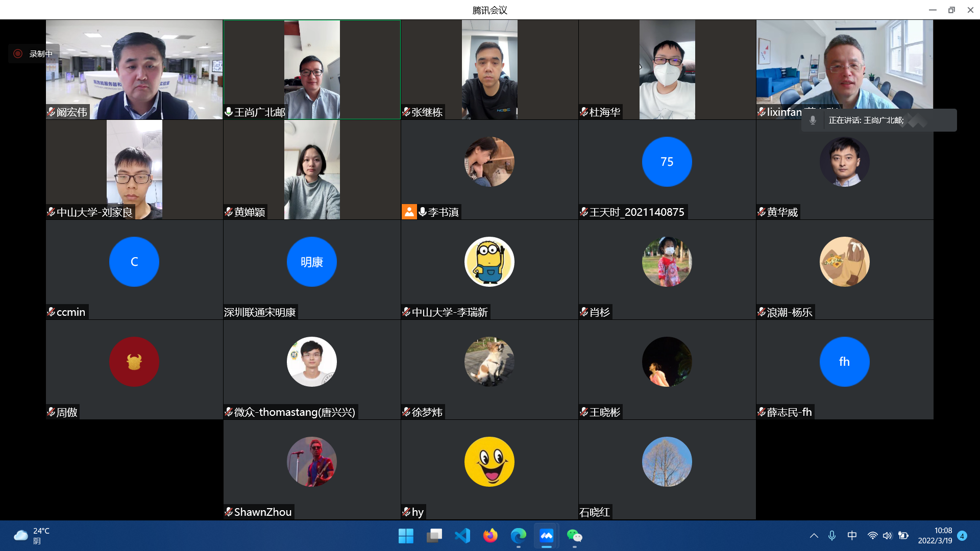Click mic icon in speaking notification popup
The image size is (980, 551).
pyautogui.click(x=813, y=120)
